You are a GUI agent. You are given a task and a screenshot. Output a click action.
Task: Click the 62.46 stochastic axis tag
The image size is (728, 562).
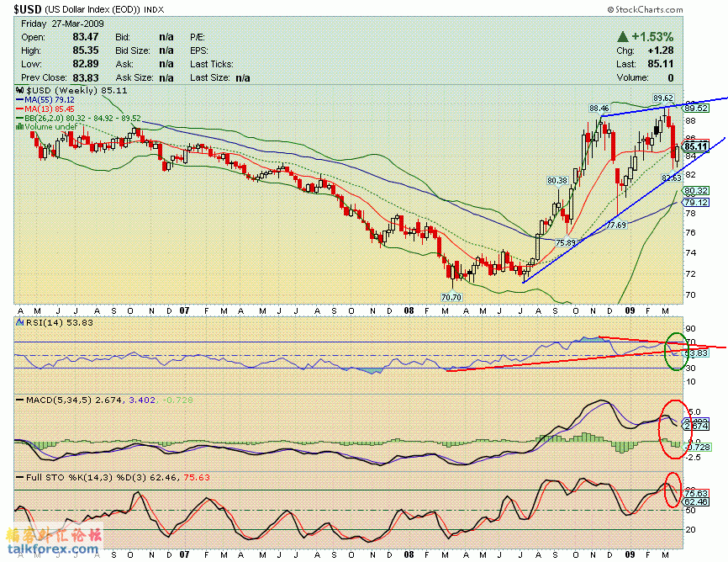tap(696, 502)
